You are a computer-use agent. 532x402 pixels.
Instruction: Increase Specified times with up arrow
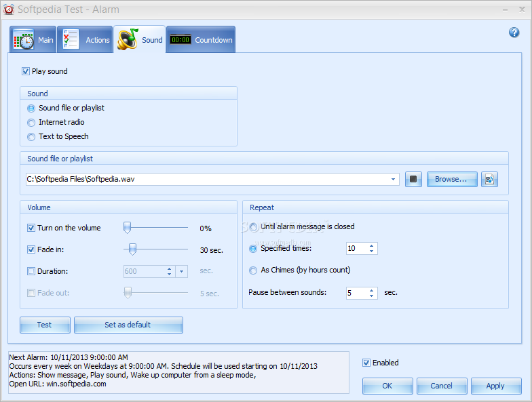(372, 245)
